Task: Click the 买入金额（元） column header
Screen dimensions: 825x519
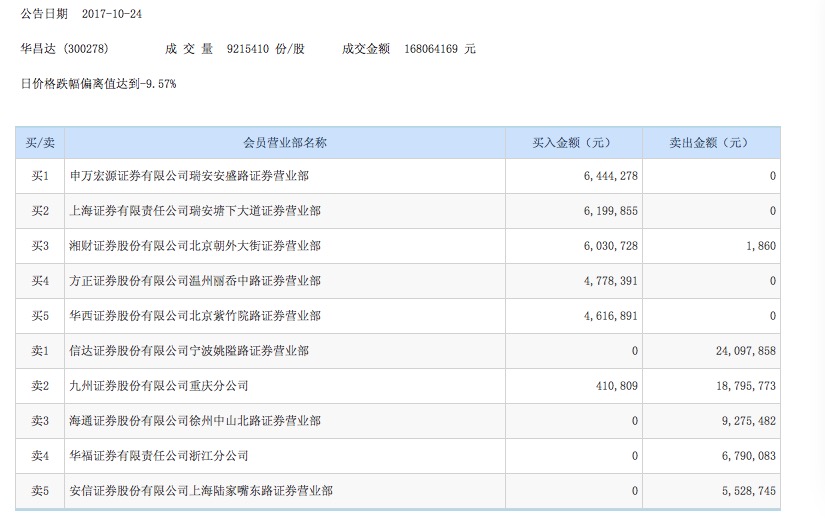Action: 574,143
